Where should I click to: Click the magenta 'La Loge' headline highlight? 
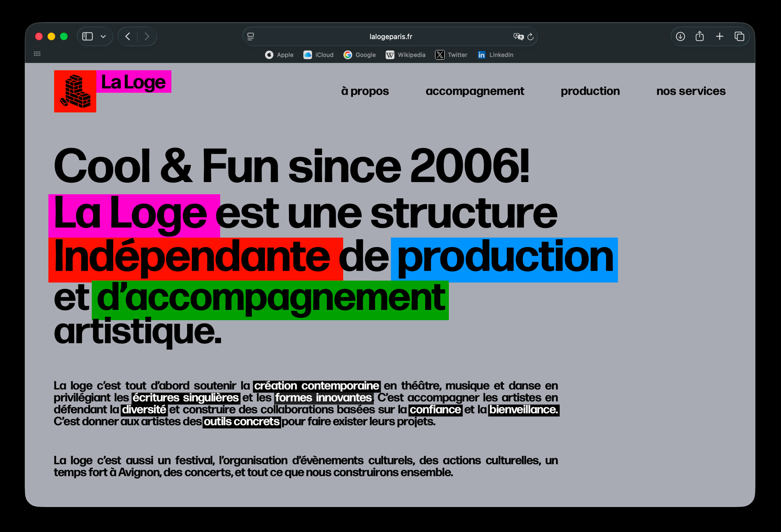click(134, 216)
